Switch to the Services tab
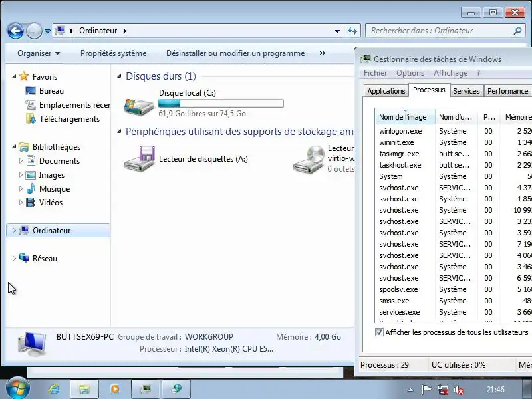The width and height of the screenshot is (532, 399). coord(466,91)
